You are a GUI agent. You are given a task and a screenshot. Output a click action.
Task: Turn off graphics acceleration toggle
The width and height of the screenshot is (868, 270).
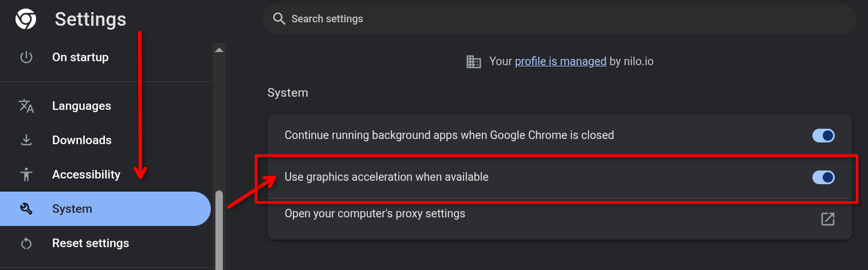823,177
